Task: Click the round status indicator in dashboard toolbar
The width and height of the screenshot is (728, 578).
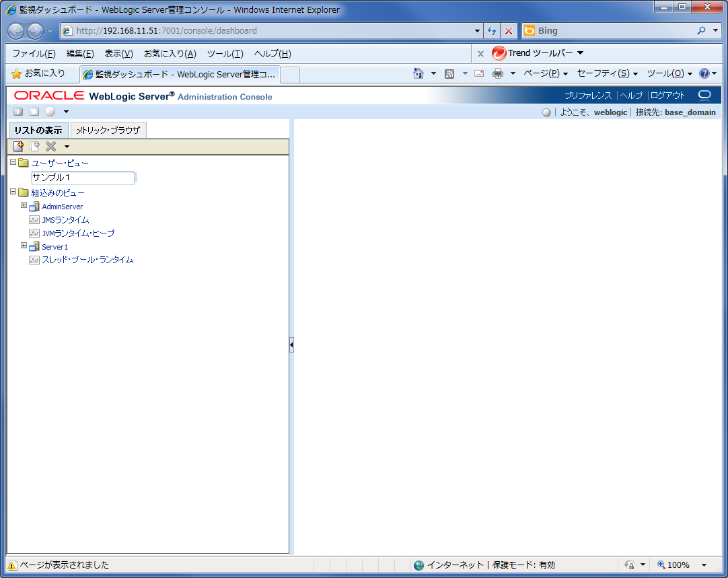Action: (50, 112)
